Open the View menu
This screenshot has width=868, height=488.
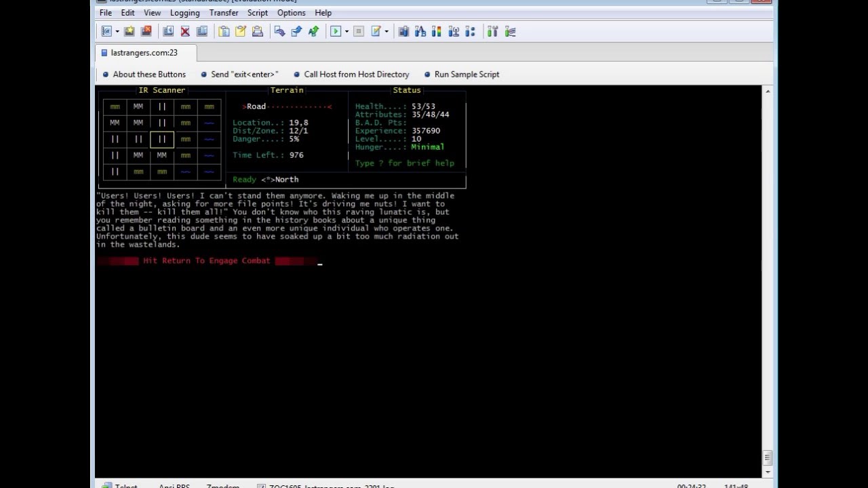coord(152,13)
